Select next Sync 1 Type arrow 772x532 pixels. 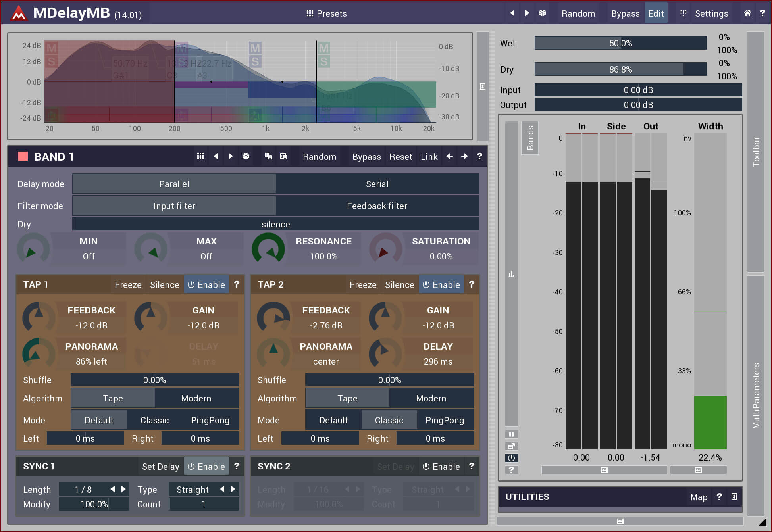pos(233,489)
